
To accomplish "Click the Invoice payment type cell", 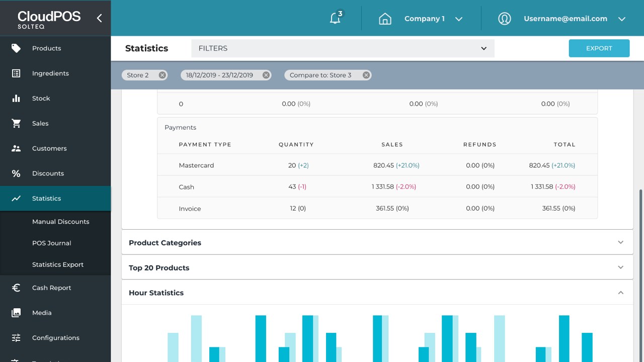I will [x=190, y=209].
